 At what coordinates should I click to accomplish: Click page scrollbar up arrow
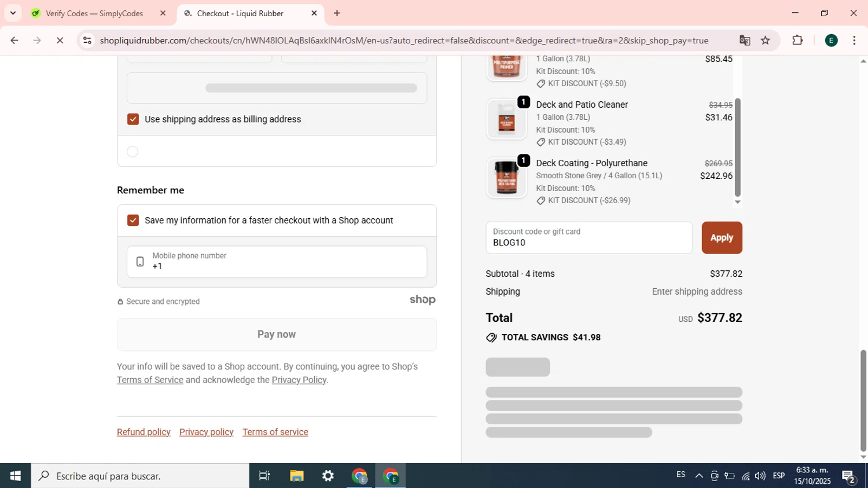[863, 61]
